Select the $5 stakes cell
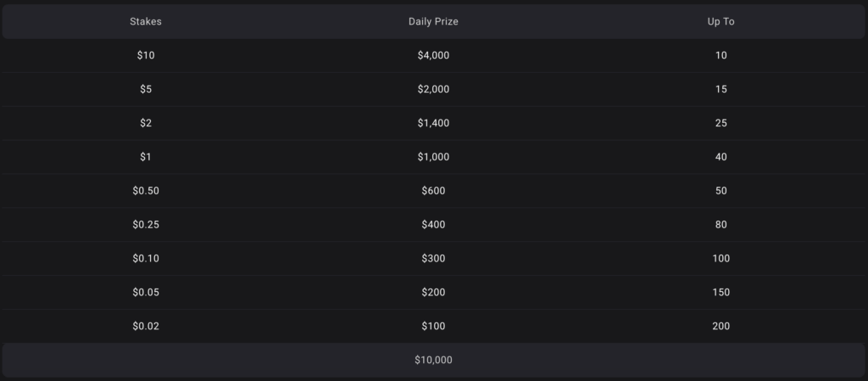The image size is (868, 381). tap(146, 89)
